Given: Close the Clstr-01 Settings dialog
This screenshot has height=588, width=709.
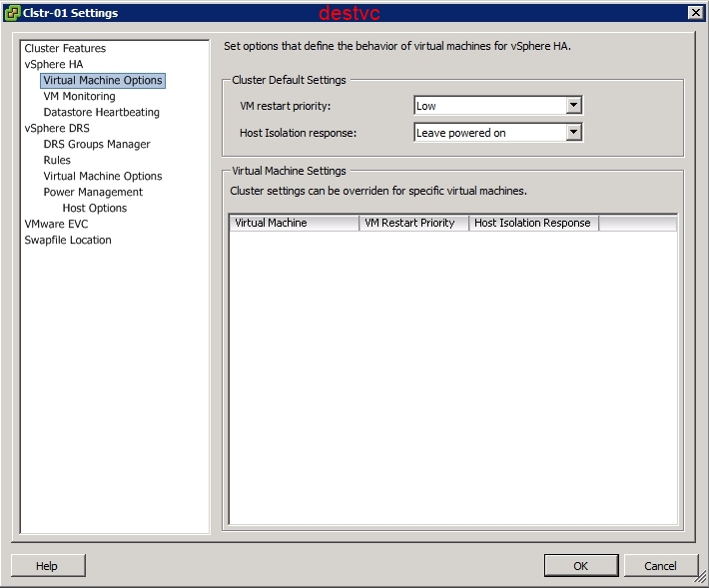Looking at the screenshot, I should pos(696,13).
